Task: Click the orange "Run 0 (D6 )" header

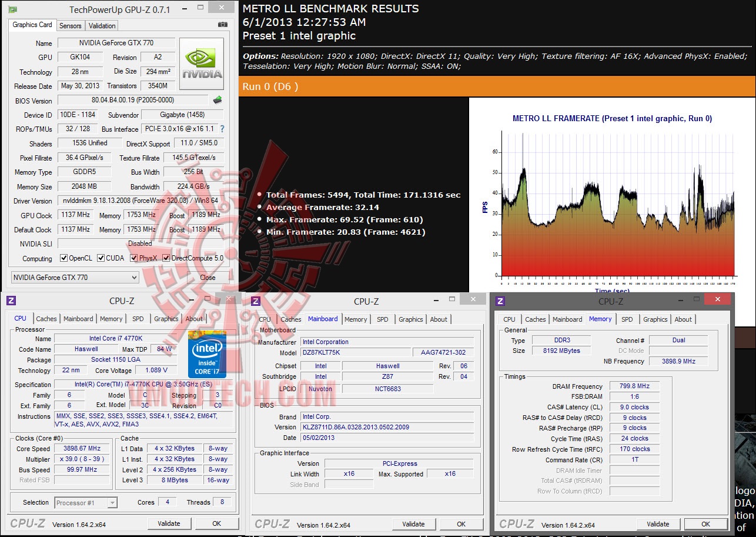Action: (x=497, y=86)
